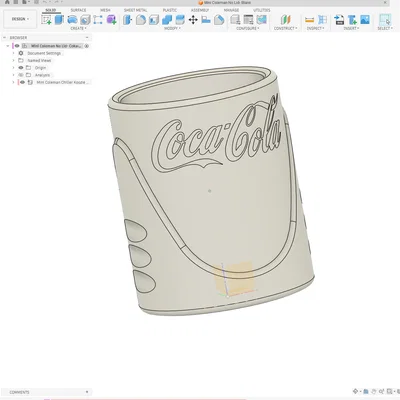Open the MODIFY dropdown menu
Viewport: 400px width, 400px height.
pos(172,29)
